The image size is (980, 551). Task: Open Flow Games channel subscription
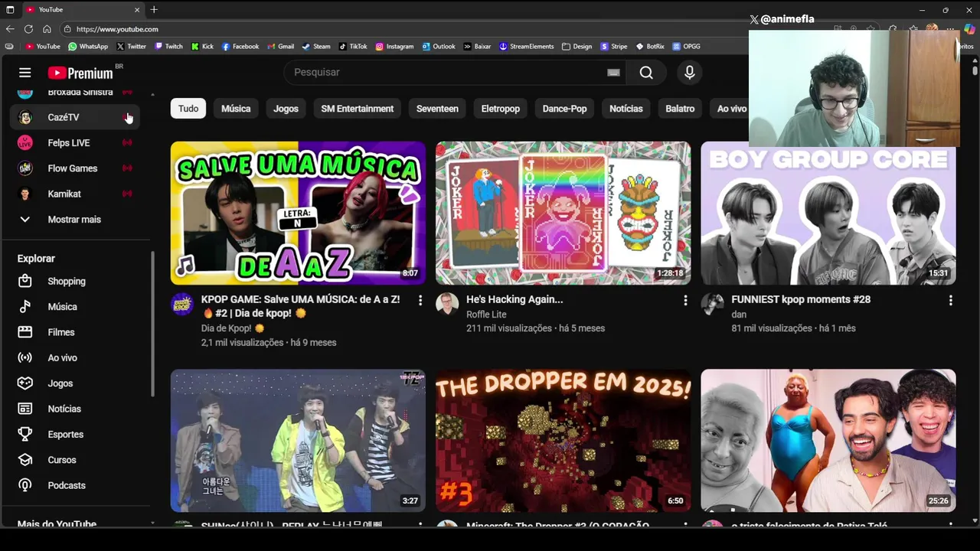(x=75, y=168)
